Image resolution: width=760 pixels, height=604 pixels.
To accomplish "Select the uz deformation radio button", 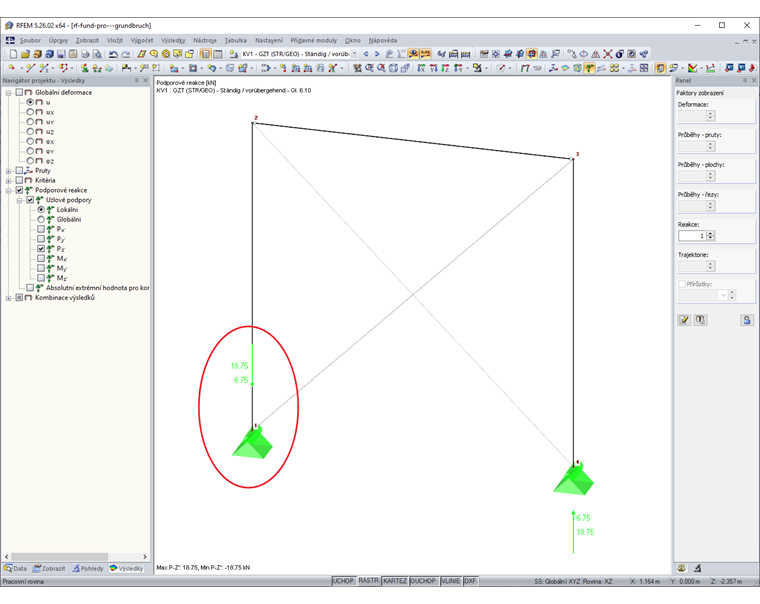I will click(x=30, y=131).
